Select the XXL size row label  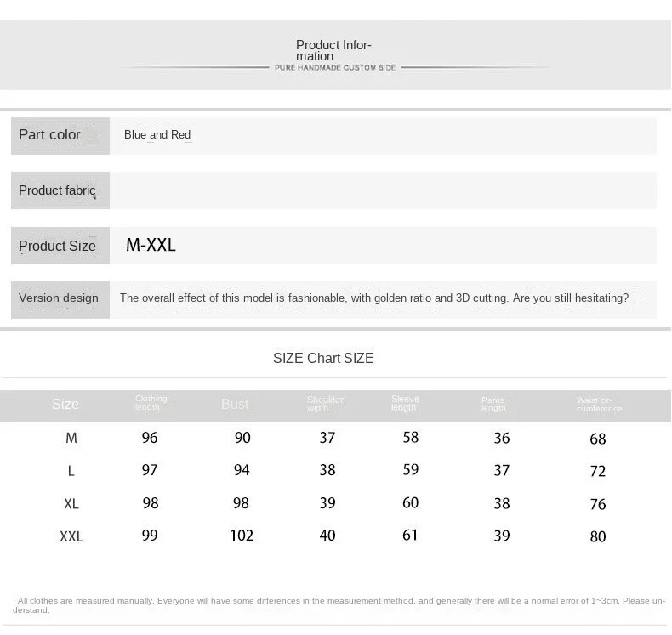point(71,536)
